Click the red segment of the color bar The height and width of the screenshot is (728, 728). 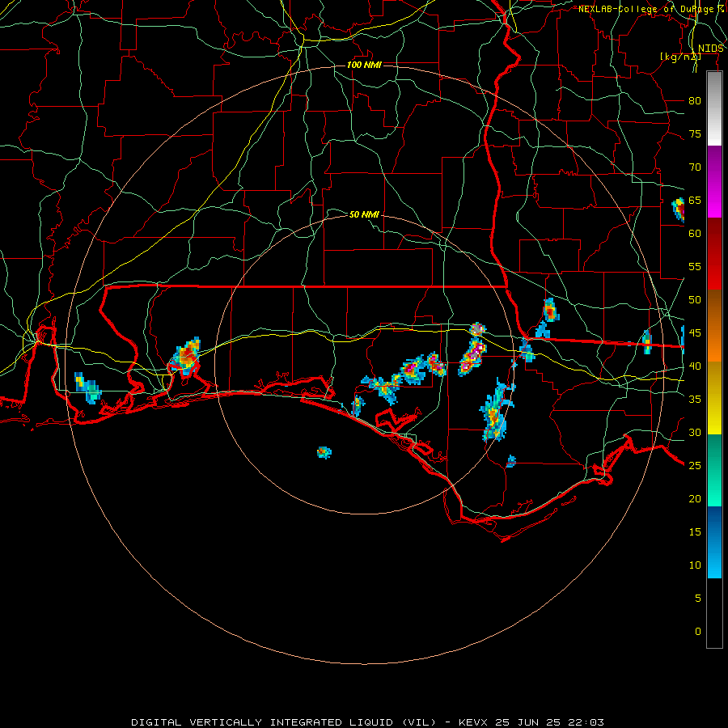click(714, 254)
